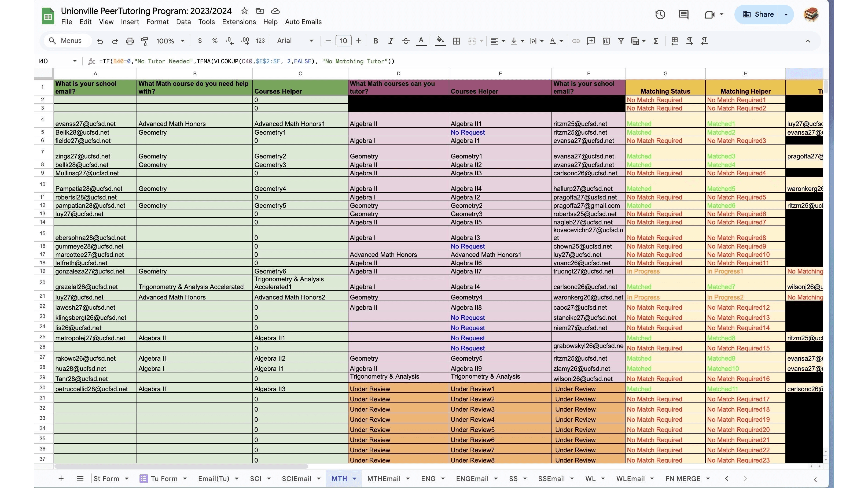This screenshot has width=868, height=488.
Task: Switch to the MTHEmail sheet
Action: click(384, 479)
